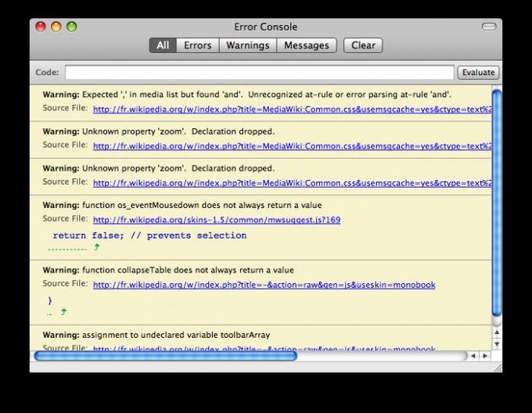Click the toolbar toggle pill button
The width and height of the screenshot is (532, 413).
pyautogui.click(x=488, y=27)
